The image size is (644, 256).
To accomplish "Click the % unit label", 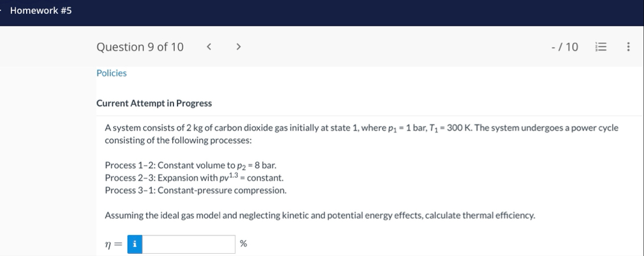I will coord(243,244).
